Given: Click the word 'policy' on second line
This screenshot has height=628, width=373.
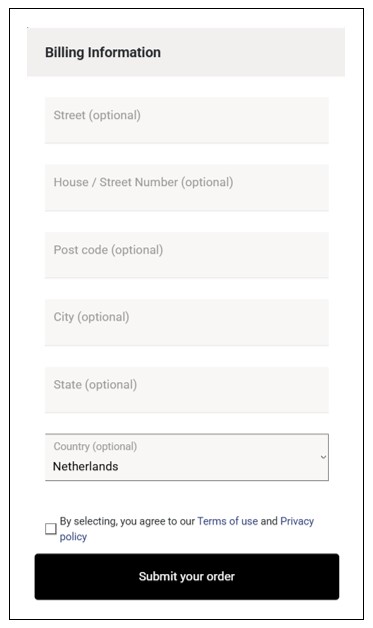Looking at the screenshot, I should tap(73, 537).
